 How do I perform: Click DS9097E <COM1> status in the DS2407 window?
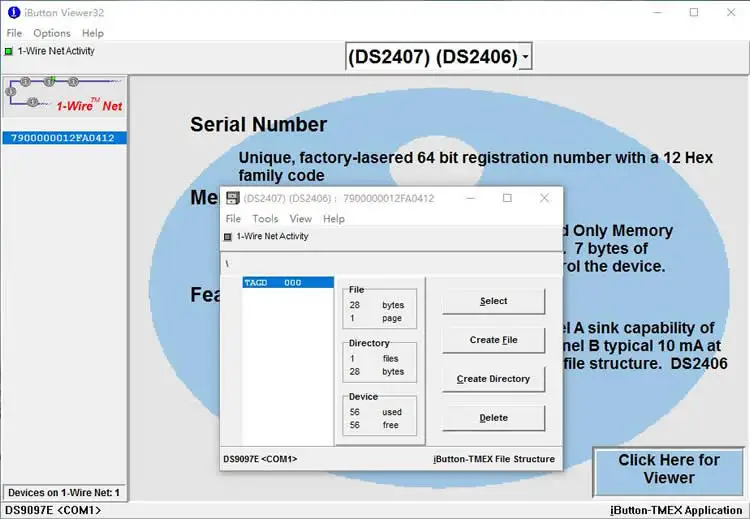pos(260,459)
